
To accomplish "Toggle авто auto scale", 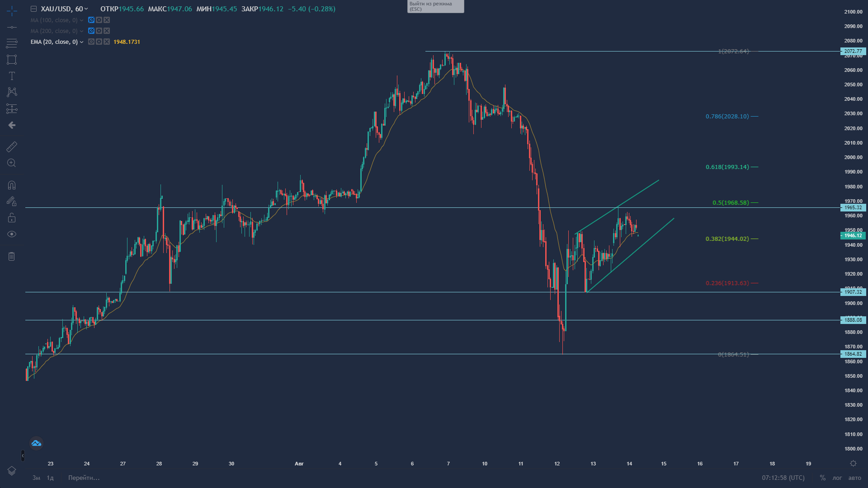I will pyautogui.click(x=854, y=478).
